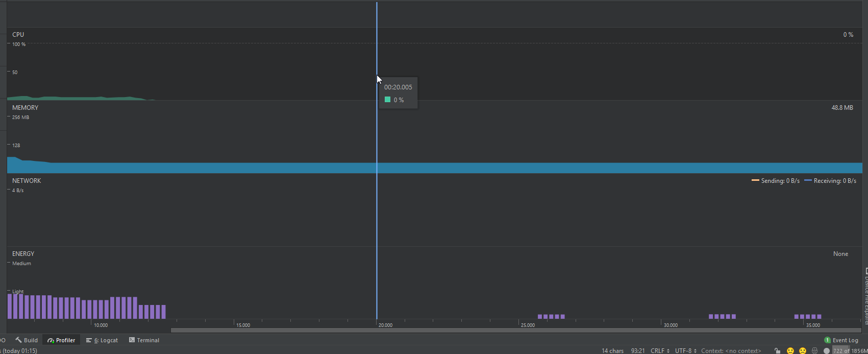The height and width of the screenshot is (354, 868).
Task: Click the sad face feedback icon
Action: [x=803, y=351]
